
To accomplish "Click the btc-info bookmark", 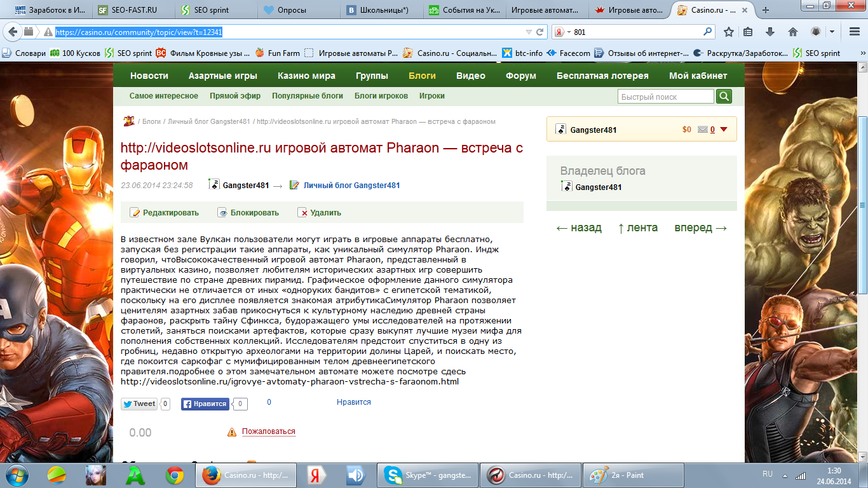I will point(522,53).
